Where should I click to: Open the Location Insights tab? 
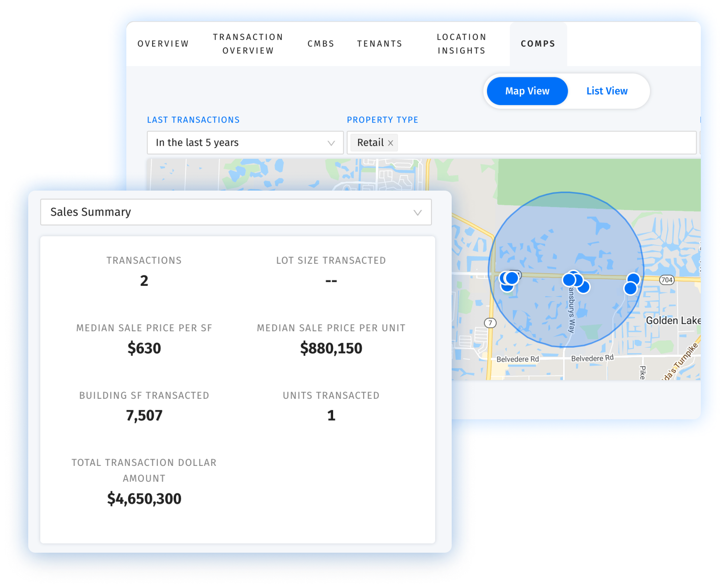pos(462,44)
